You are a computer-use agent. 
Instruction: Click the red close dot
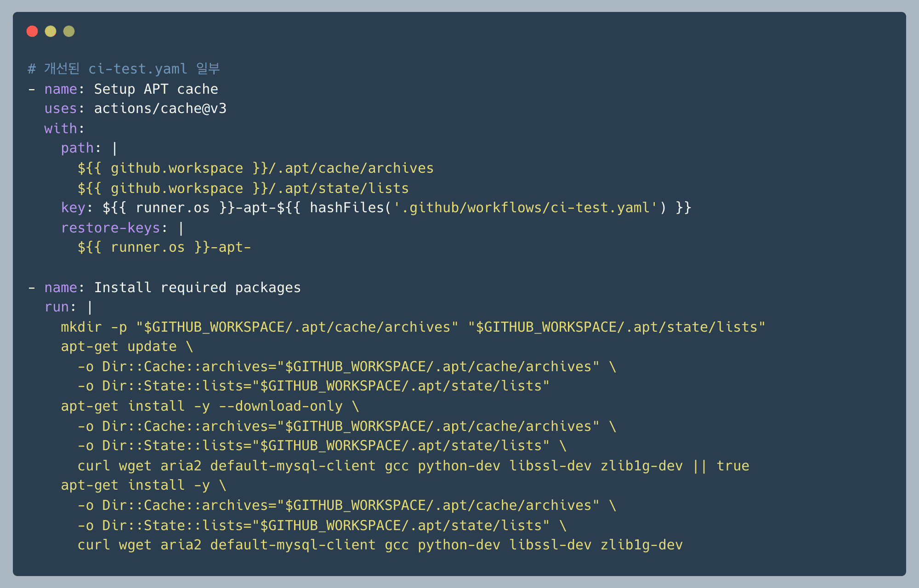[x=32, y=31]
